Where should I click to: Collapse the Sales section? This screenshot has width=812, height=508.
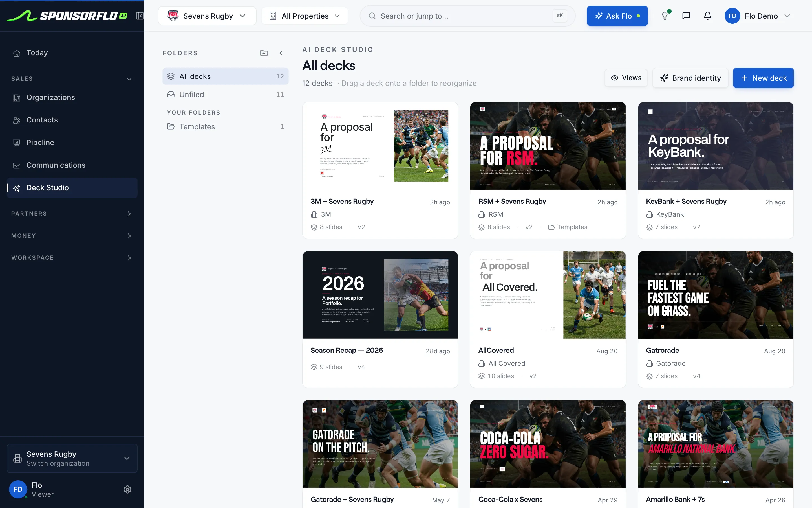(x=72, y=79)
